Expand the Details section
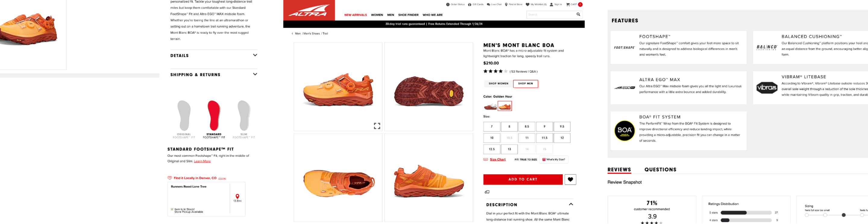The width and height of the screenshot is (868, 224). [x=255, y=55]
